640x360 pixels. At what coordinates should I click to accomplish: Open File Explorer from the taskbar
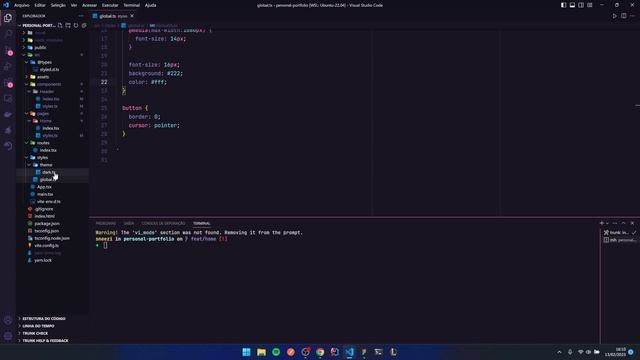[261, 352]
